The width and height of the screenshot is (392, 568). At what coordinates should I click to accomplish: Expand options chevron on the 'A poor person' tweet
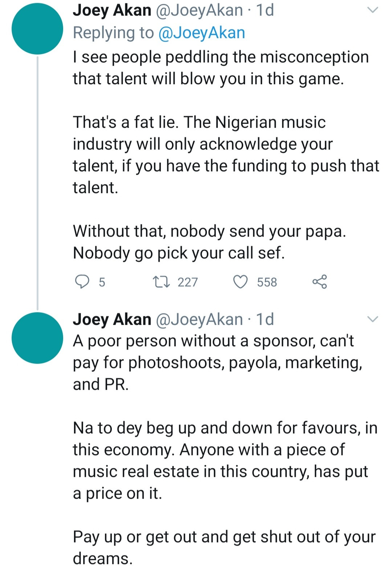(x=373, y=319)
